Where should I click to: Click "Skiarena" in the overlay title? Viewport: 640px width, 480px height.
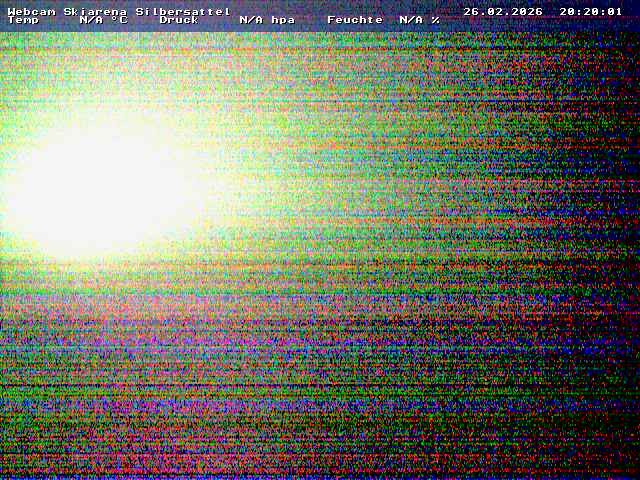coord(95,11)
